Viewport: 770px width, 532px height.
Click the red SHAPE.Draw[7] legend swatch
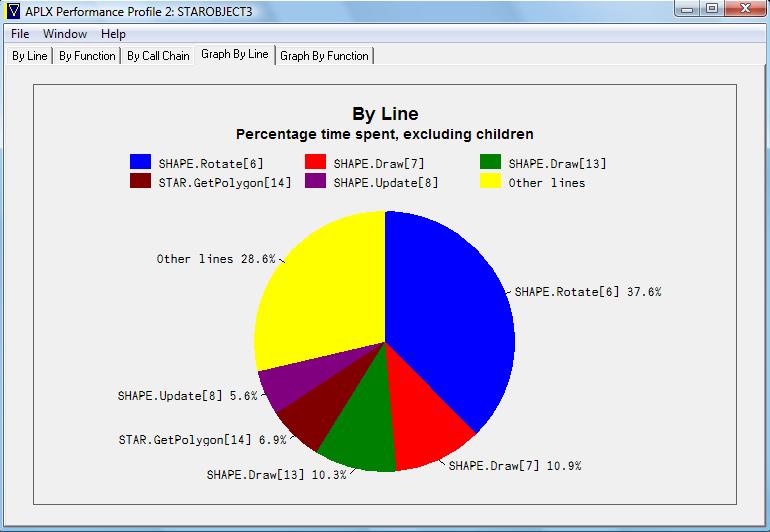click(x=315, y=162)
